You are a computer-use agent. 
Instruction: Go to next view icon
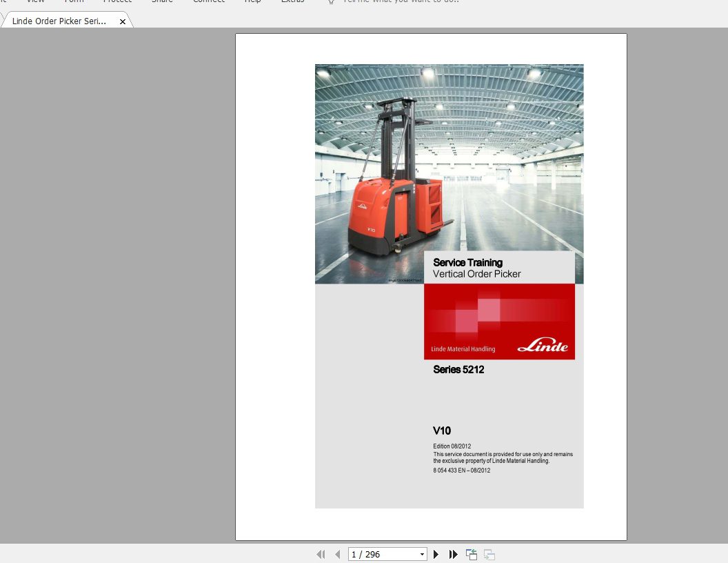point(489,554)
